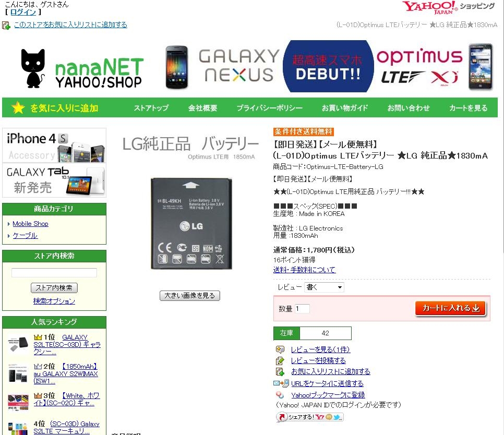Click the 商品コード:Optimus-LTE-Battery-LG text
The height and width of the screenshot is (435, 504).
328,167
